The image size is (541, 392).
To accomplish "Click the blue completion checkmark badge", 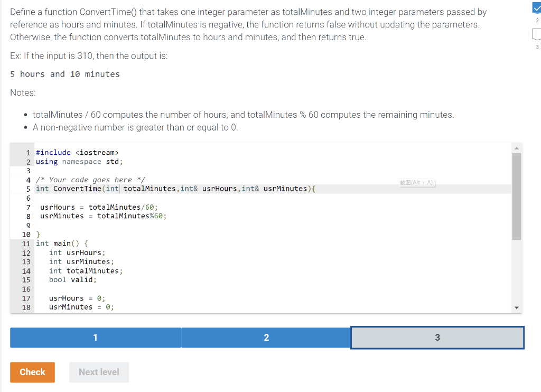I will click(x=535, y=7).
